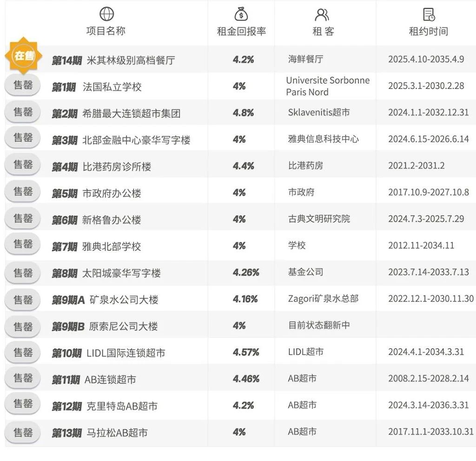Click tenant Sklavenitis超市
The height and width of the screenshot is (461, 476).
point(319,112)
